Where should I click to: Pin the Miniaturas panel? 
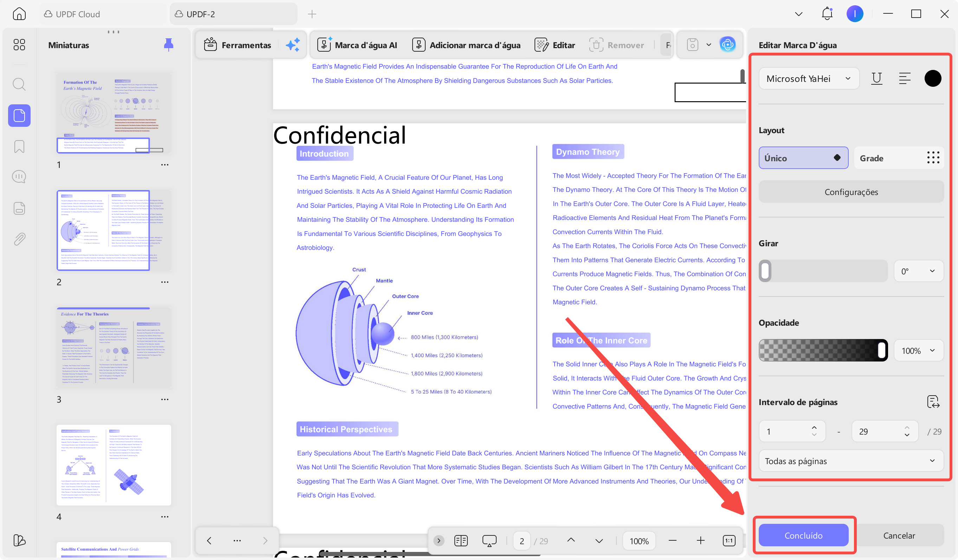point(168,45)
